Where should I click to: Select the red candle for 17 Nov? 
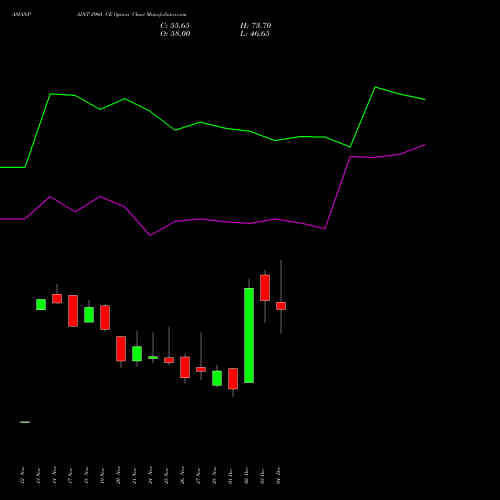pyautogui.click(x=73, y=311)
